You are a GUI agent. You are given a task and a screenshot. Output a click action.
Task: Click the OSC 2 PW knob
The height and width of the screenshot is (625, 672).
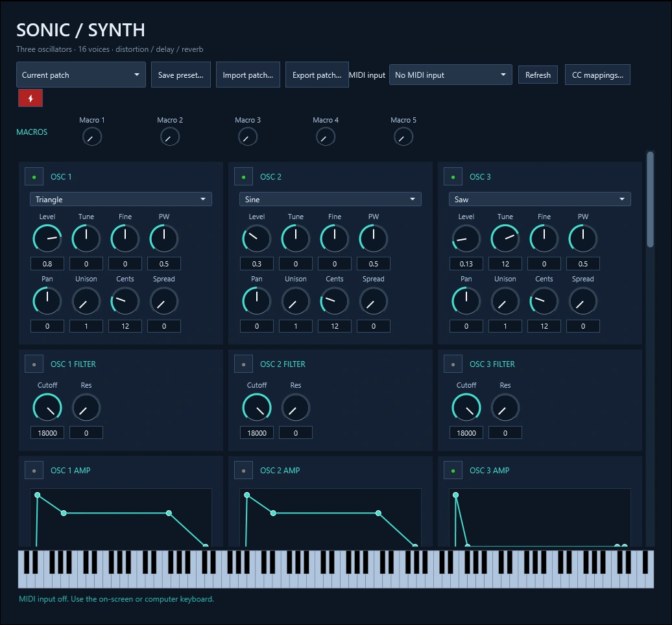tap(373, 239)
